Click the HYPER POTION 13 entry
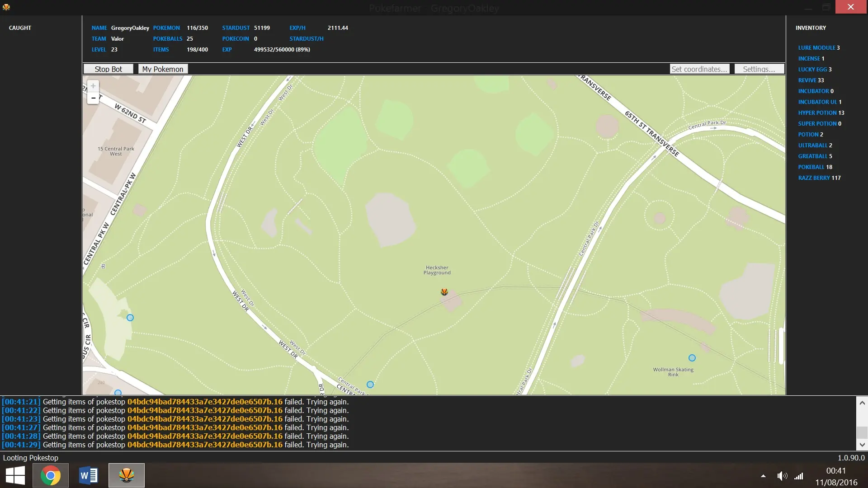The image size is (868, 488). [x=821, y=113]
